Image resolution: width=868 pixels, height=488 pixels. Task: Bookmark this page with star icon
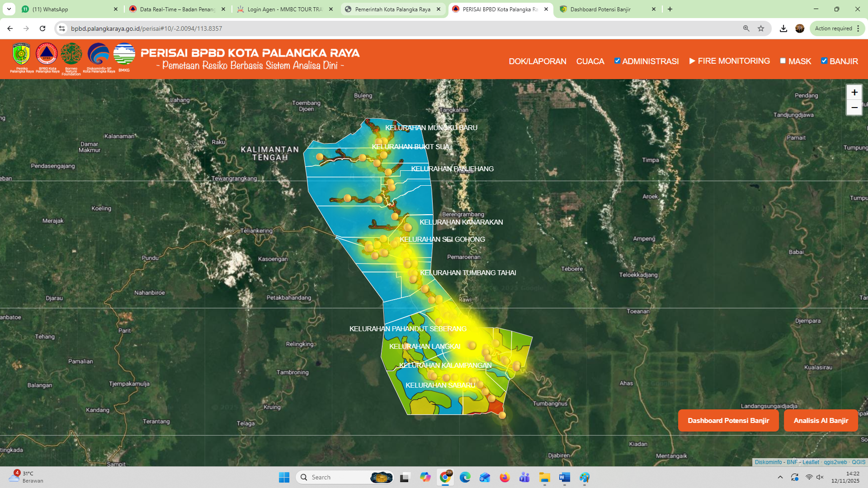pyautogui.click(x=761, y=28)
